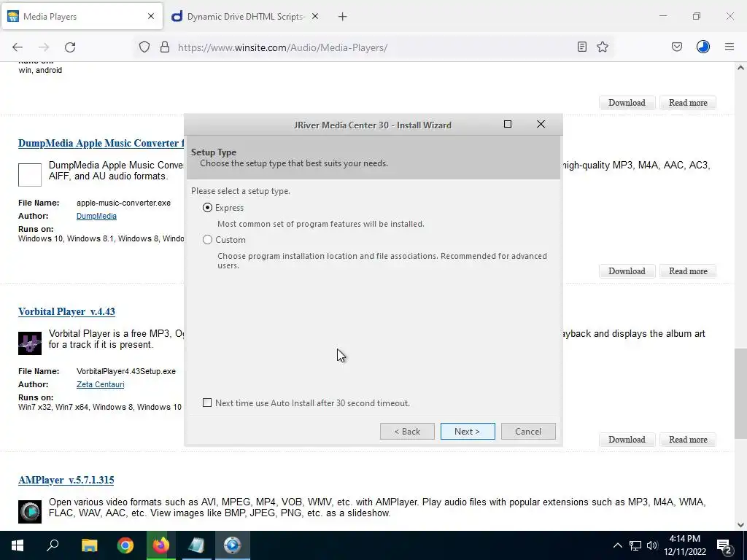The image size is (747, 560).
Task: Click the page vertical scrollbar thumb
Action: [740, 393]
